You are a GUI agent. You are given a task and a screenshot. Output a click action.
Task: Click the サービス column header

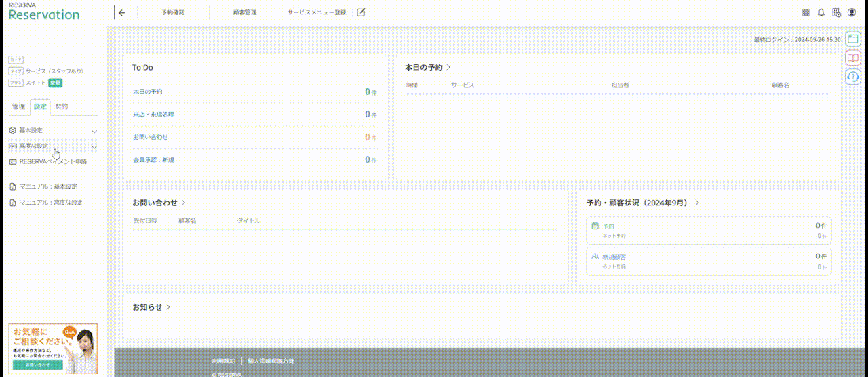462,85
